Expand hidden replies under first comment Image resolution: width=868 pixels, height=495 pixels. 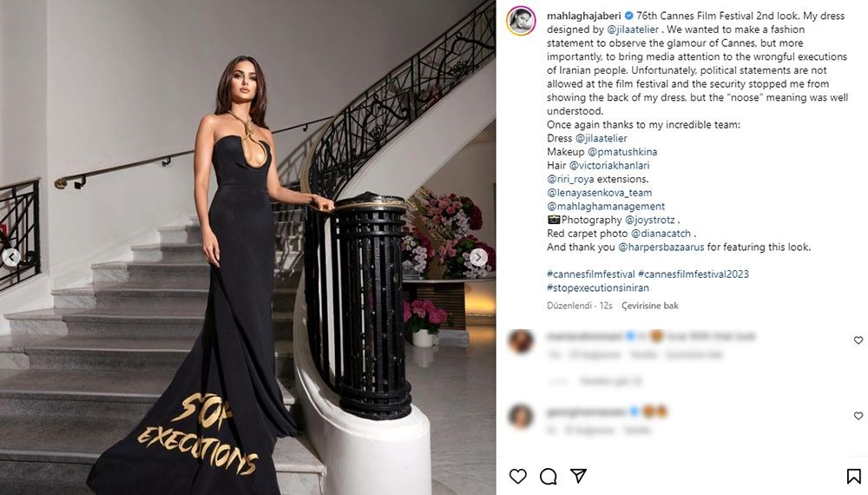click(595, 381)
